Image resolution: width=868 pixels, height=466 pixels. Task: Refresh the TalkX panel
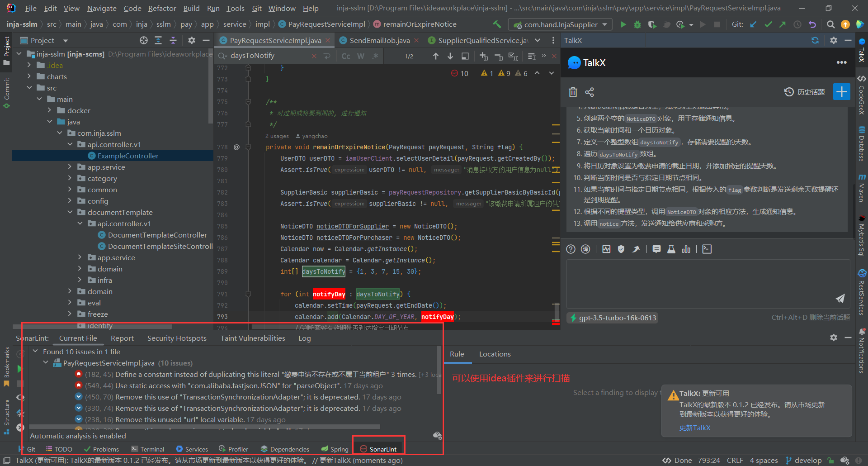815,40
